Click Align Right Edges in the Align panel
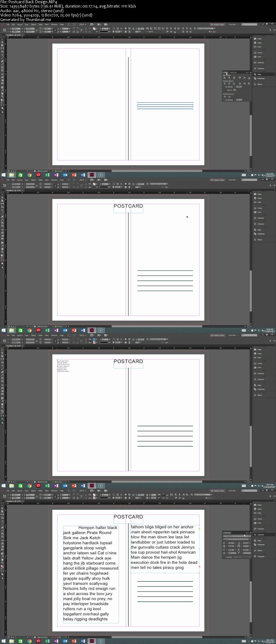 click(234, 78)
